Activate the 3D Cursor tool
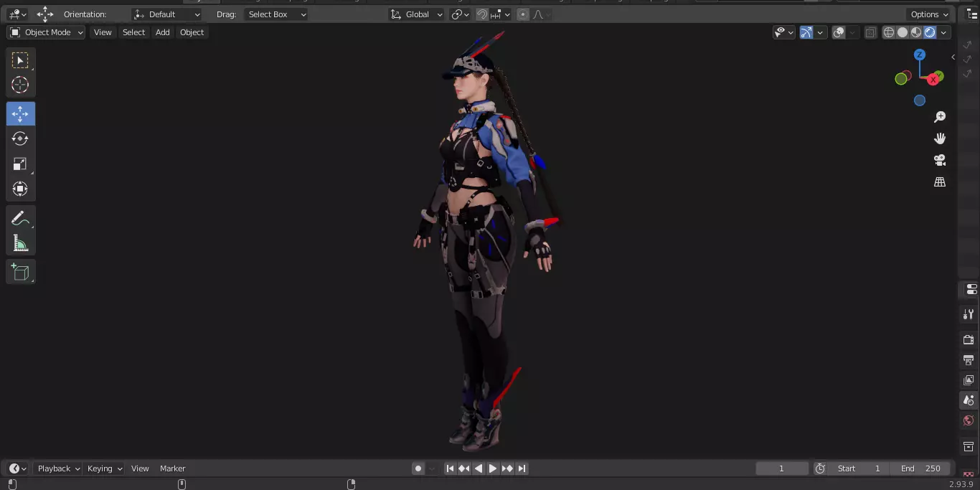 20,85
